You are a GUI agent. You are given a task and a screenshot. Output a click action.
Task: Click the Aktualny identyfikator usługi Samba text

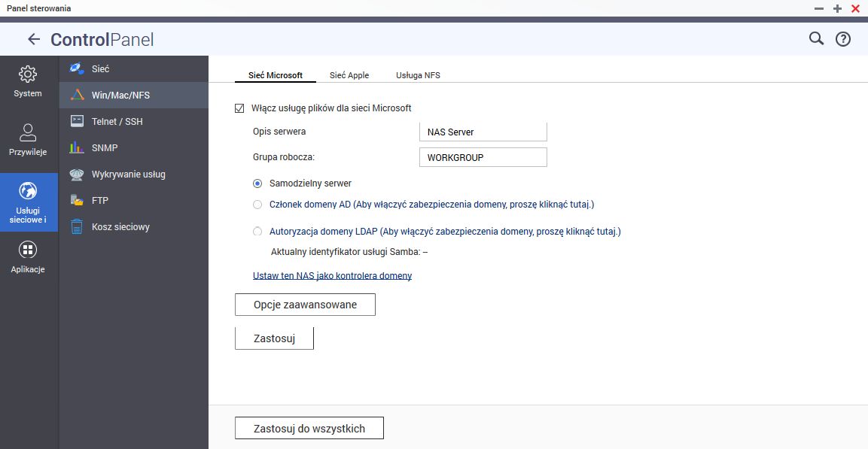349,252
